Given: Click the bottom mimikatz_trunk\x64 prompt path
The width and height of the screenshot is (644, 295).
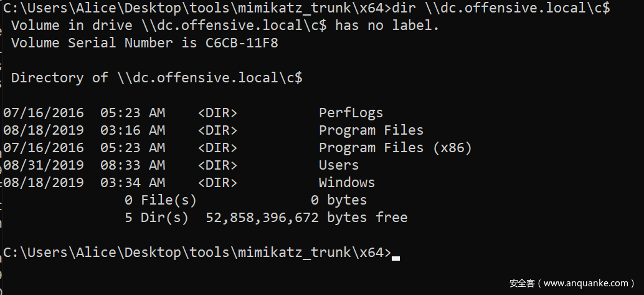Looking at the screenshot, I should click(197, 253).
